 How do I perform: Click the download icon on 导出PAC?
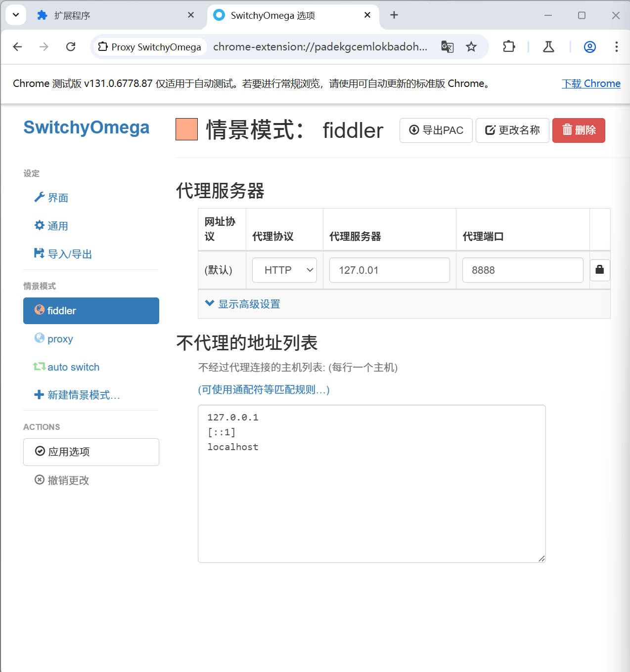click(x=414, y=130)
